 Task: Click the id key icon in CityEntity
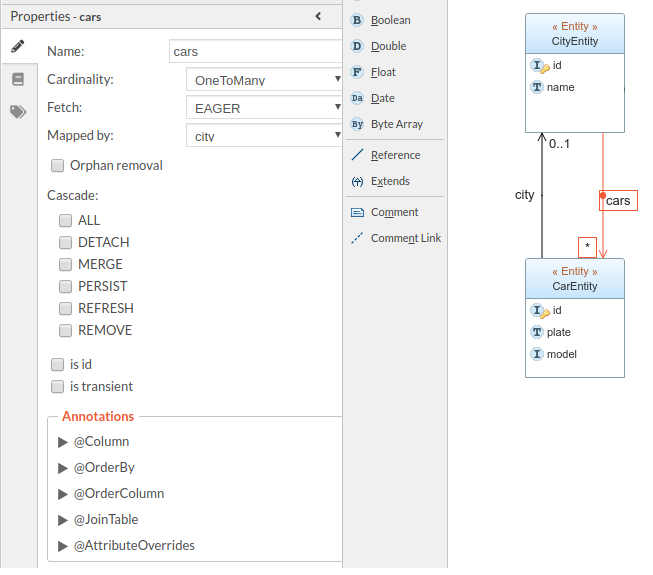click(x=540, y=66)
